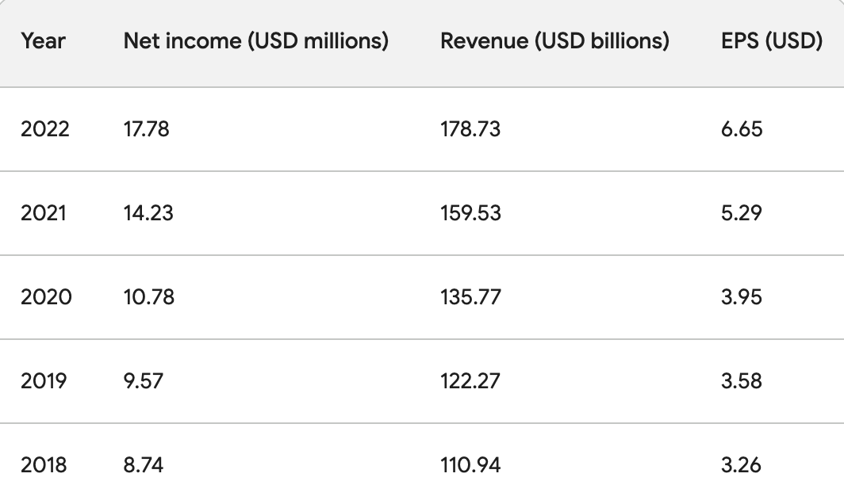Click the 2018 year cell
This screenshot has height=504, width=844.
[44, 465]
